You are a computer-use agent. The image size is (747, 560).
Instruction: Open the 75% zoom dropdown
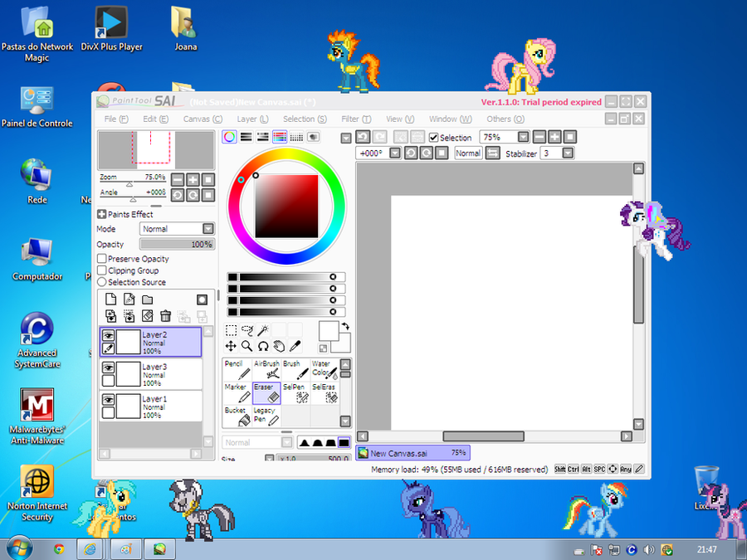[523, 137]
